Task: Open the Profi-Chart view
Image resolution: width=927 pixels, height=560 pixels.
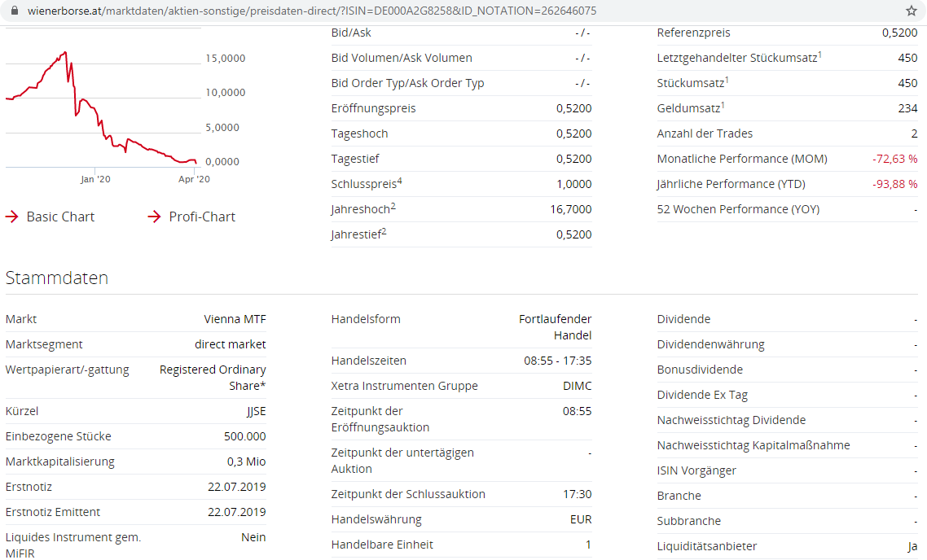Action: pyautogui.click(x=200, y=217)
